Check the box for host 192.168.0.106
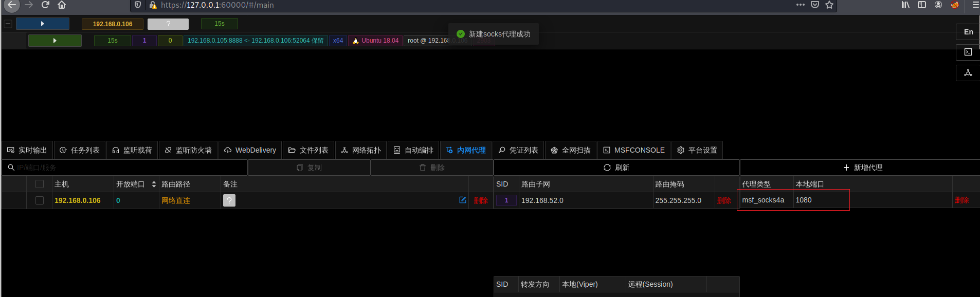The width and height of the screenshot is (980, 297). (40, 200)
